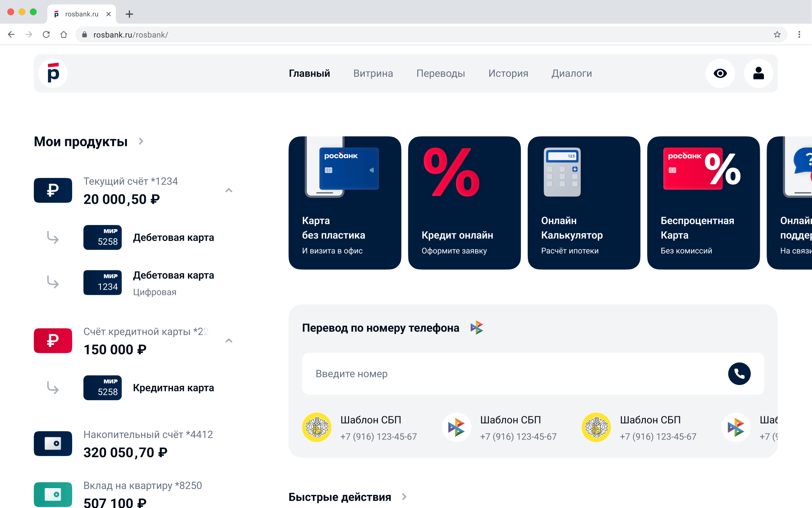Select third Шаблон СБП Tinkoff template
The height and width of the screenshot is (508, 812).
pyautogui.click(x=639, y=427)
